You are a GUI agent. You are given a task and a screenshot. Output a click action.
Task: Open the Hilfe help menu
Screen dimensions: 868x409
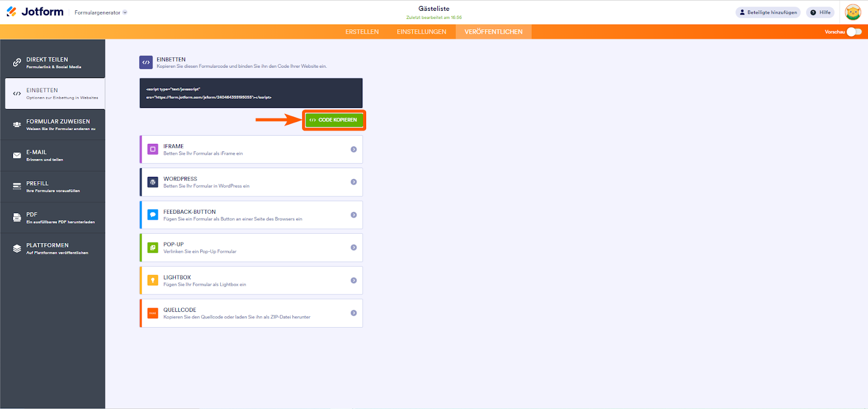point(820,12)
